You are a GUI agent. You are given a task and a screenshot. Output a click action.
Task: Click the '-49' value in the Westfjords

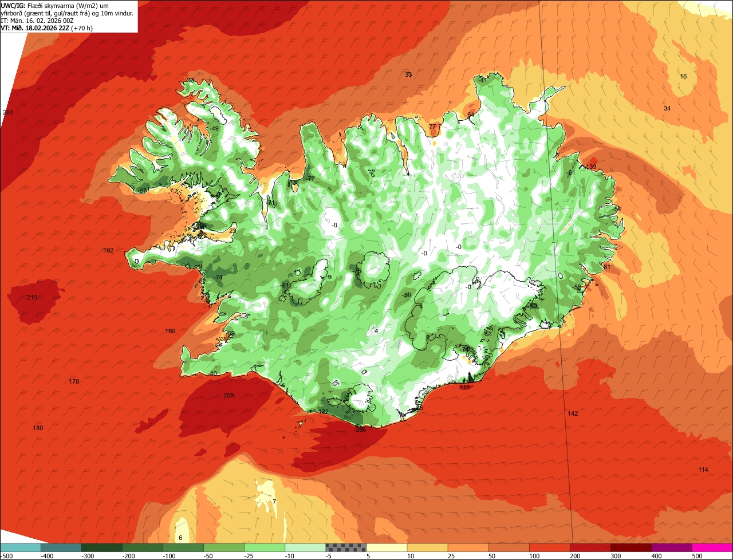coord(214,128)
